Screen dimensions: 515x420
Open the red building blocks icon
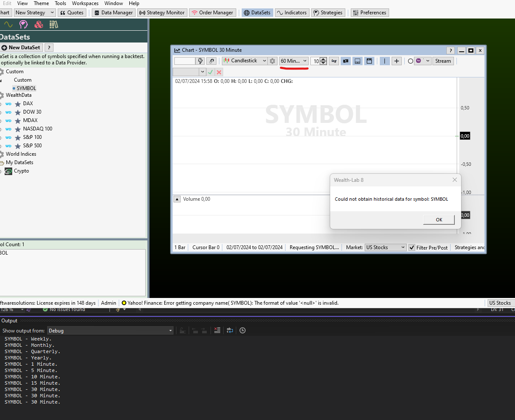coord(39,24)
